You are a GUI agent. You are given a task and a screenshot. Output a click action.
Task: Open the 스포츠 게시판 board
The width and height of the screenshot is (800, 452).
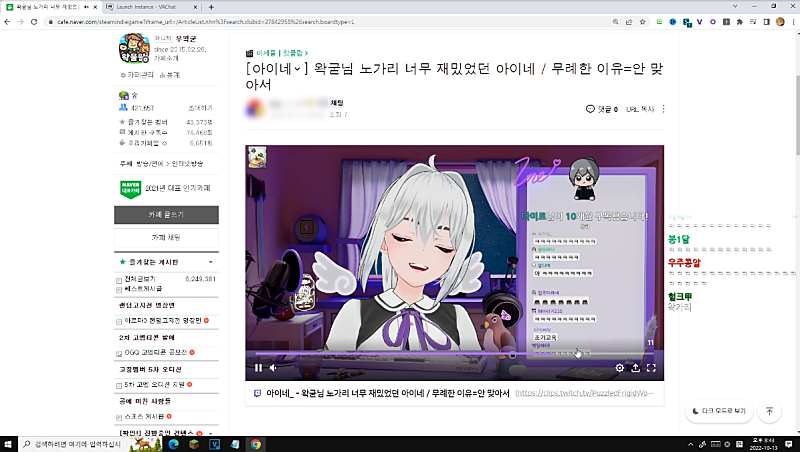(x=144, y=417)
